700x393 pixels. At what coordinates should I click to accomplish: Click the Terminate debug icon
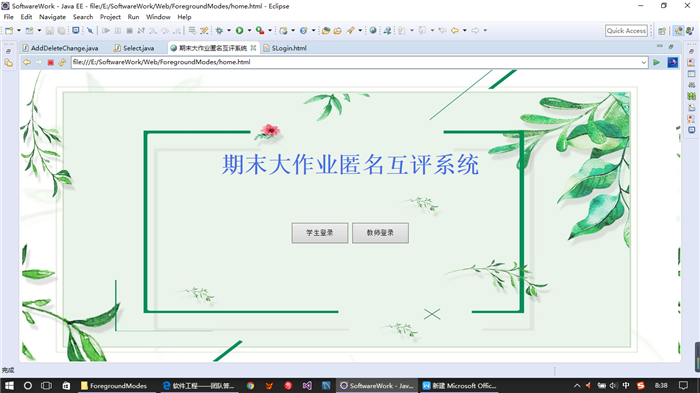(129, 30)
